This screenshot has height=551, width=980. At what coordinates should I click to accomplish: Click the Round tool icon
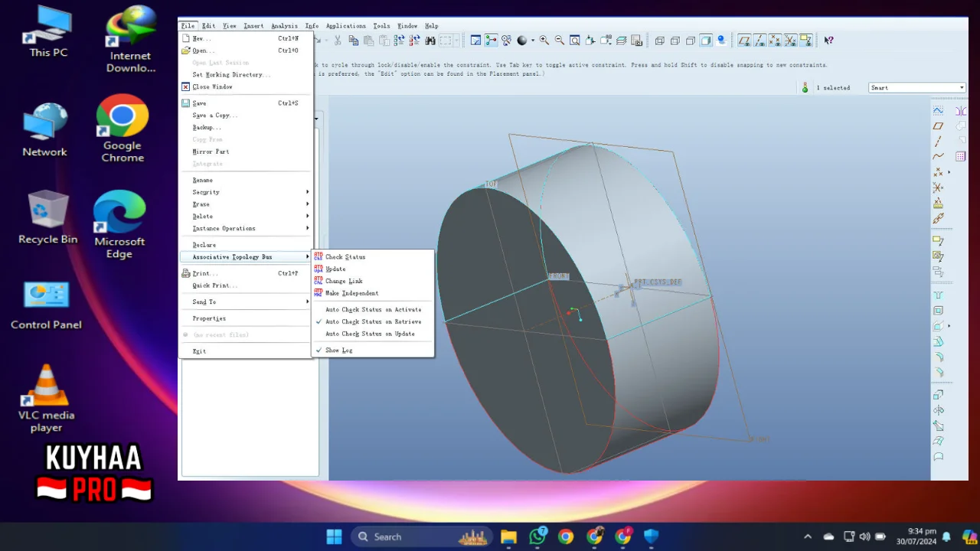point(938,357)
